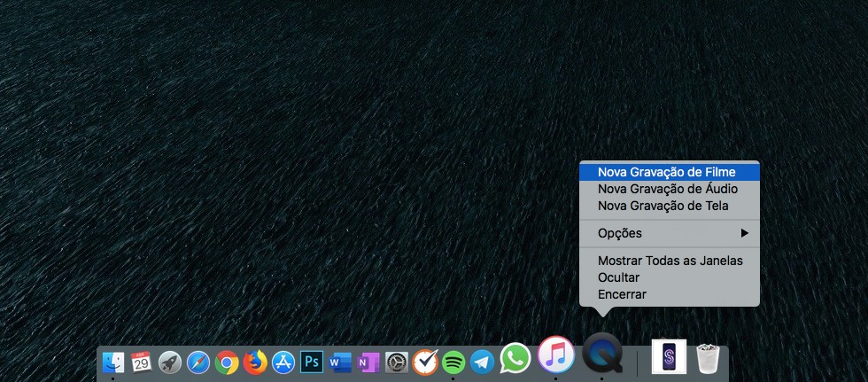Open Telegram from the Dock
The width and height of the screenshot is (868, 382).
click(x=482, y=363)
